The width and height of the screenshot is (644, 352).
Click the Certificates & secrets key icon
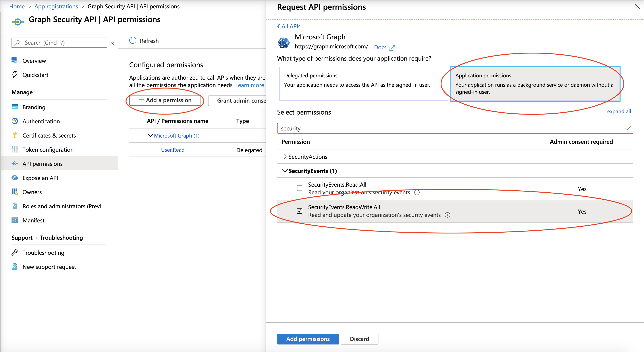tap(15, 135)
